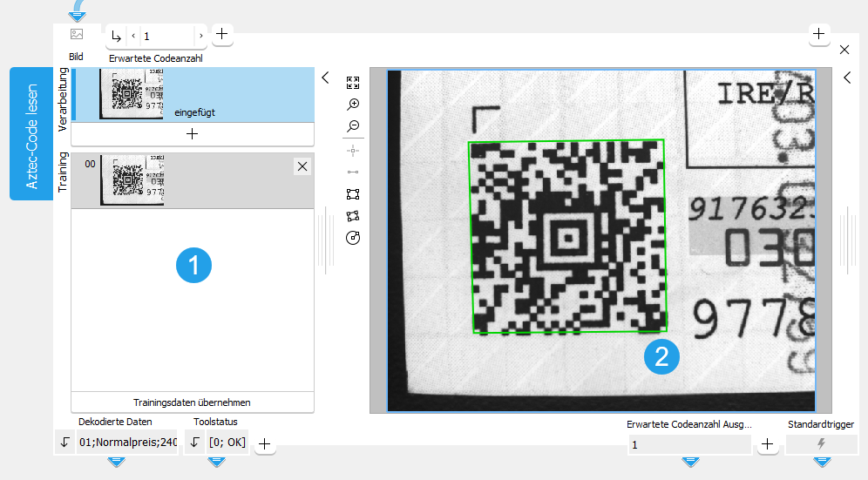Click the Bild image input icon

click(77, 35)
